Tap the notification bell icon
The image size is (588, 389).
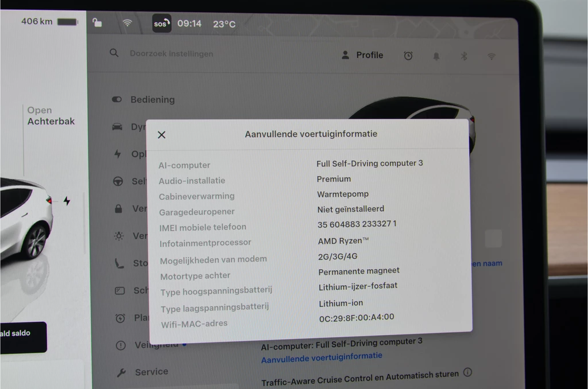point(436,56)
